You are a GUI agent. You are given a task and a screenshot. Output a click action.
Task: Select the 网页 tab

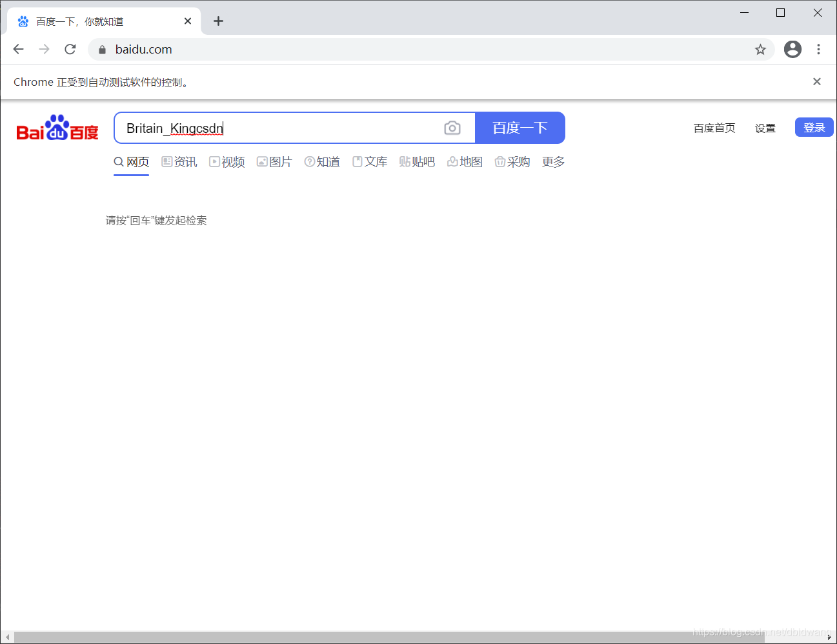(x=132, y=162)
